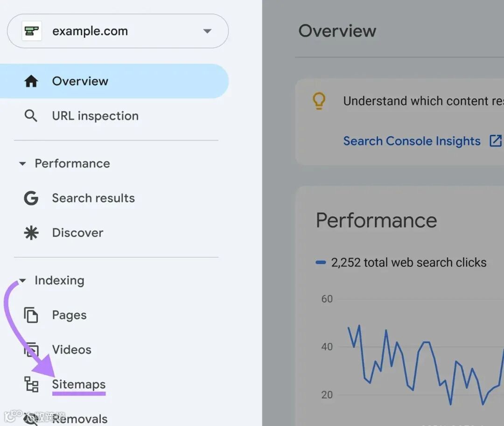504x426 pixels.
Task: Open the Removals tool
Action: pyautogui.click(x=80, y=419)
